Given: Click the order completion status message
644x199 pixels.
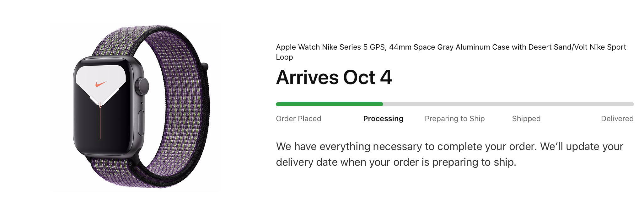Looking at the screenshot, I should click(x=449, y=154).
